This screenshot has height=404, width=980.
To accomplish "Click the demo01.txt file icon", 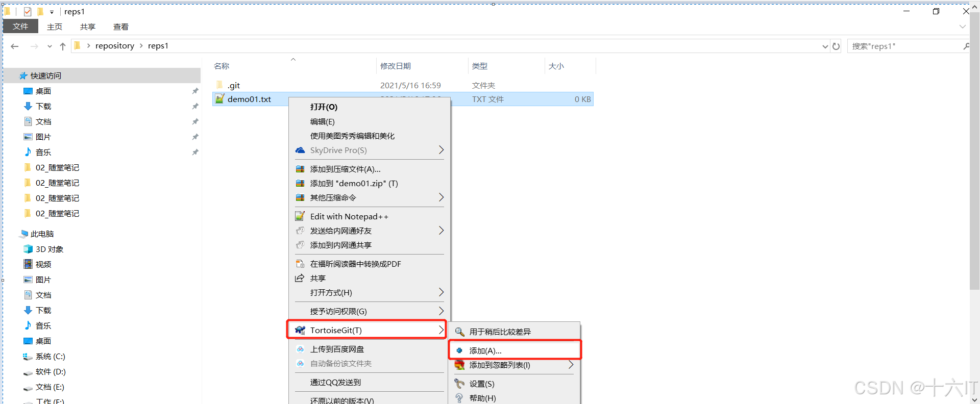I will tap(219, 99).
